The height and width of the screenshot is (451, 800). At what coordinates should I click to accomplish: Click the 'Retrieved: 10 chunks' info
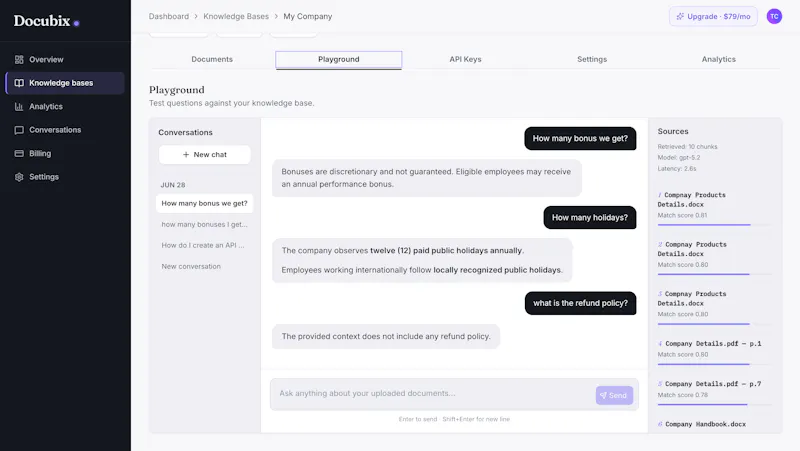[687, 146]
